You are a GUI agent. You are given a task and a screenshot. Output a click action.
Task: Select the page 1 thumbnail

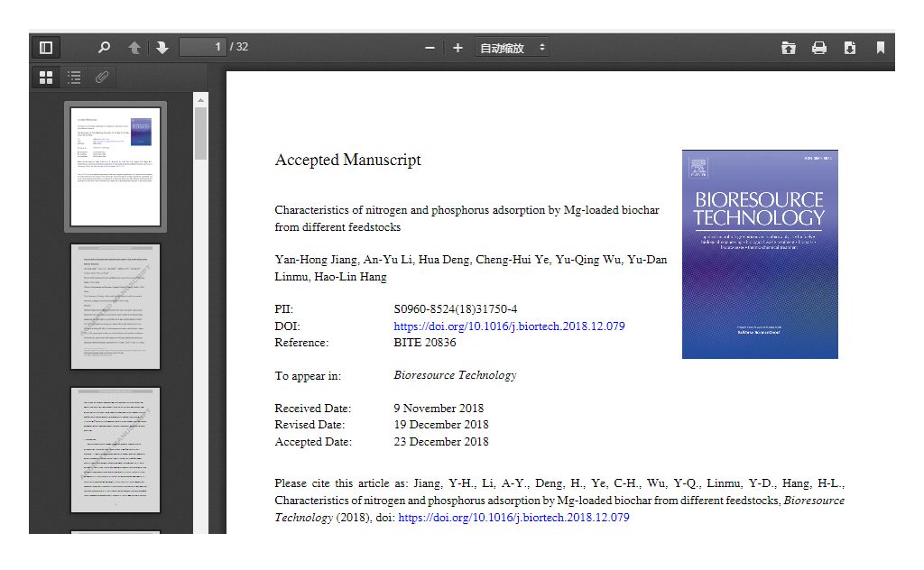[115, 167]
